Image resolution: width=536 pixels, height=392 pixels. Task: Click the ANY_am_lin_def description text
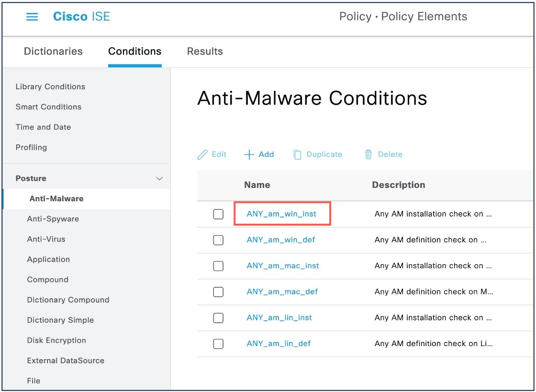[x=434, y=344]
